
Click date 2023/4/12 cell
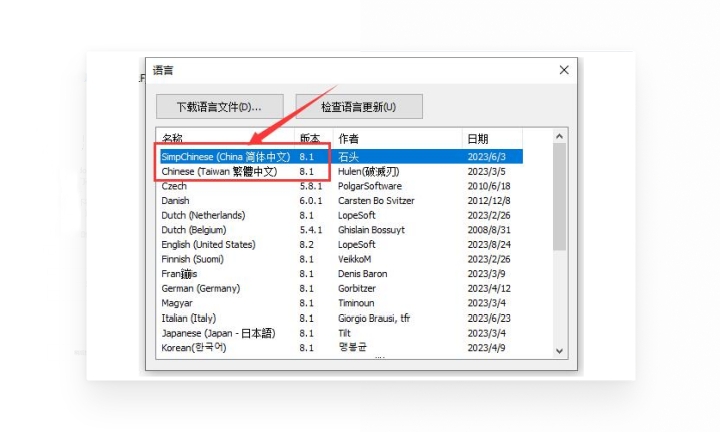coord(489,289)
